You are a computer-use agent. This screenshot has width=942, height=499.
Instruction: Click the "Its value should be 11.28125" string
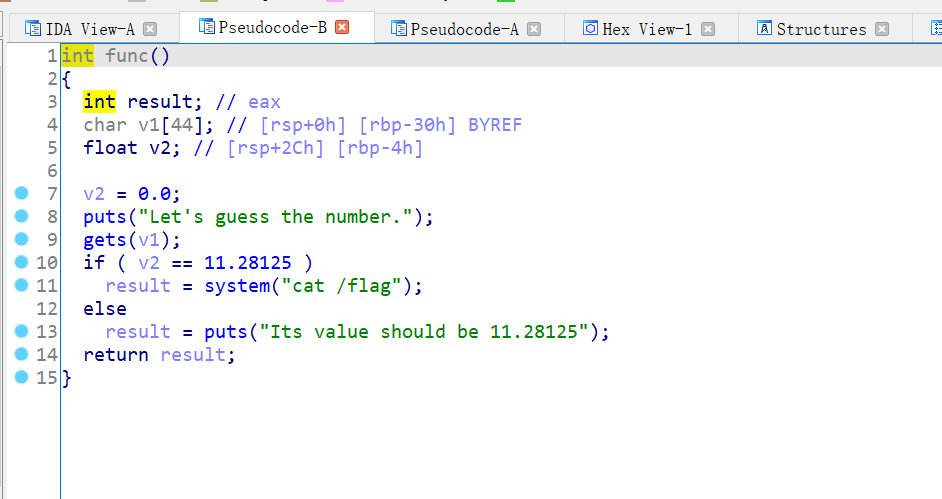click(x=424, y=332)
